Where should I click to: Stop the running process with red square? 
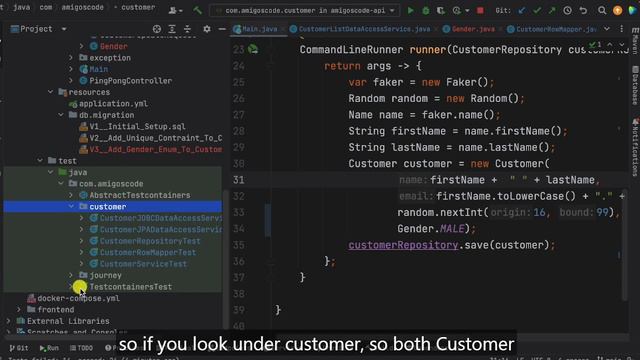[480, 11]
